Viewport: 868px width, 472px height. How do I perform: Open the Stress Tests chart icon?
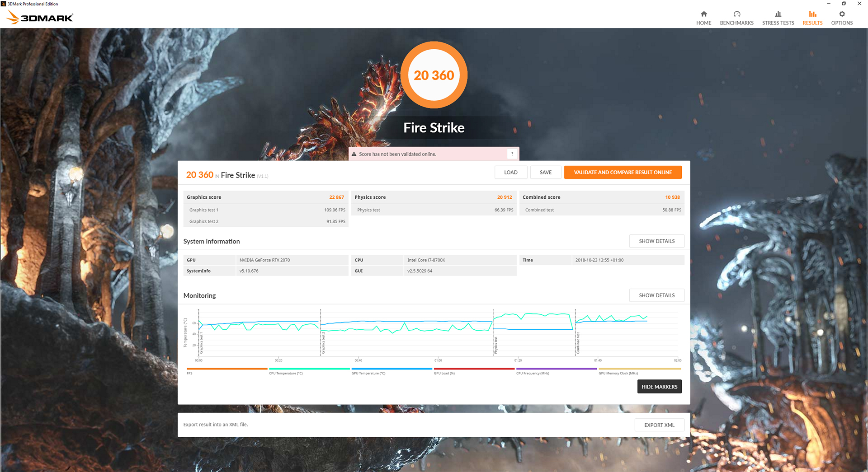click(778, 14)
